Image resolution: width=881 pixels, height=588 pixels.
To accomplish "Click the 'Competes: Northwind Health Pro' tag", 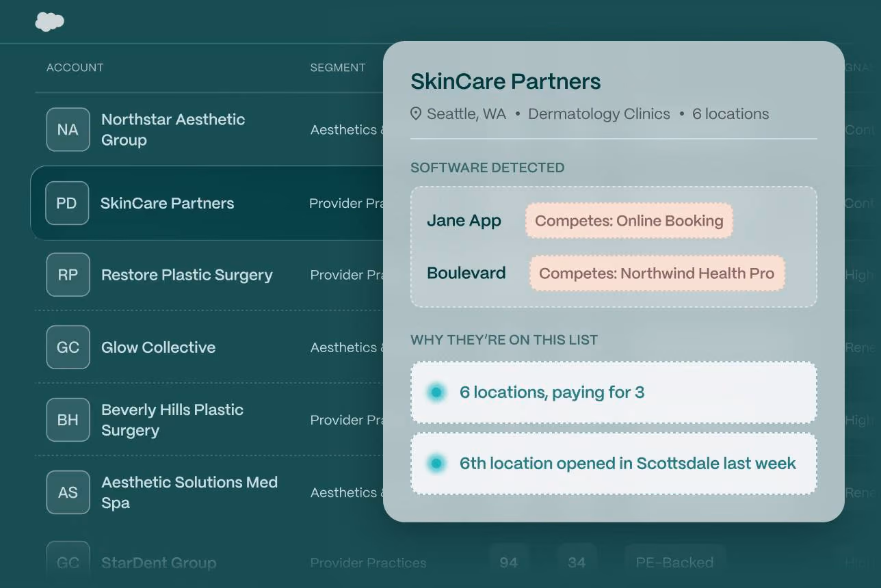I will 657,273.
